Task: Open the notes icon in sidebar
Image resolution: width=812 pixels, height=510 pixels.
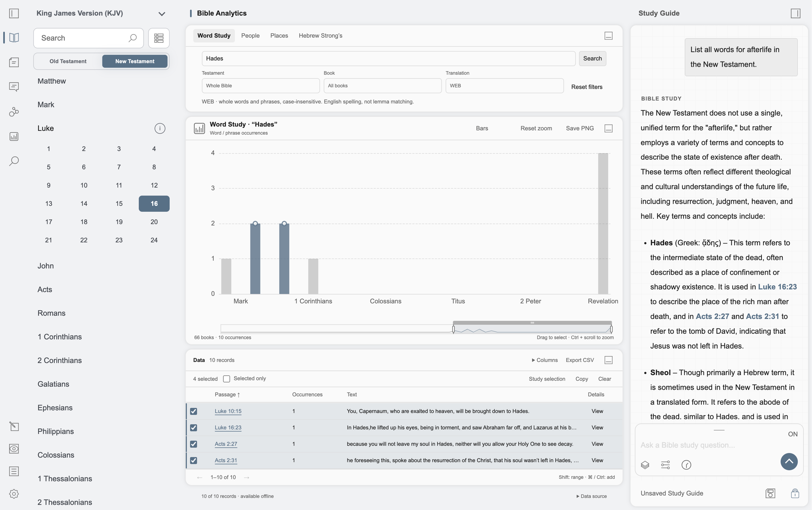Action: tap(14, 62)
